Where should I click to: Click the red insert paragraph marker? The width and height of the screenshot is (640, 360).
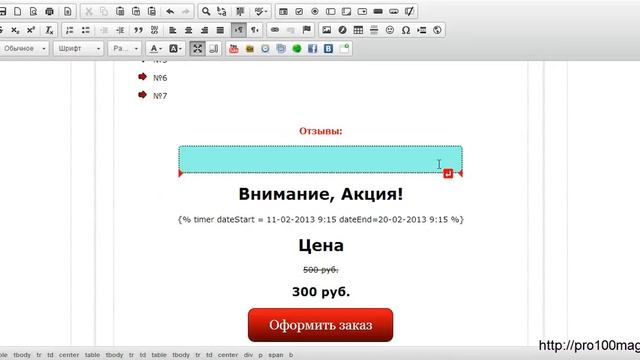pyautogui.click(x=448, y=173)
